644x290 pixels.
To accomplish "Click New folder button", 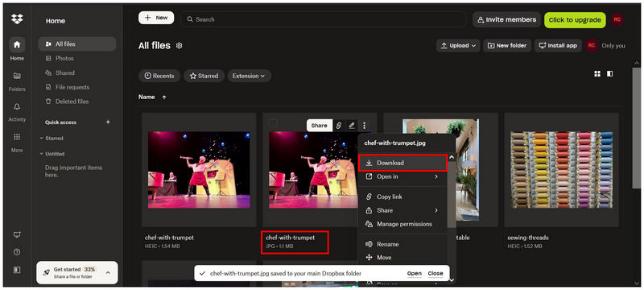I will 507,46.
